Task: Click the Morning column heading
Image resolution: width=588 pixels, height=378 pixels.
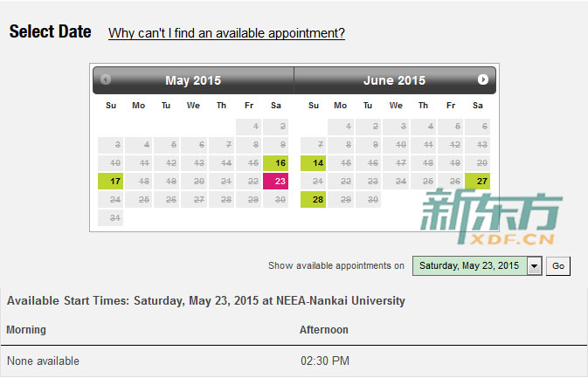Action: (26, 330)
